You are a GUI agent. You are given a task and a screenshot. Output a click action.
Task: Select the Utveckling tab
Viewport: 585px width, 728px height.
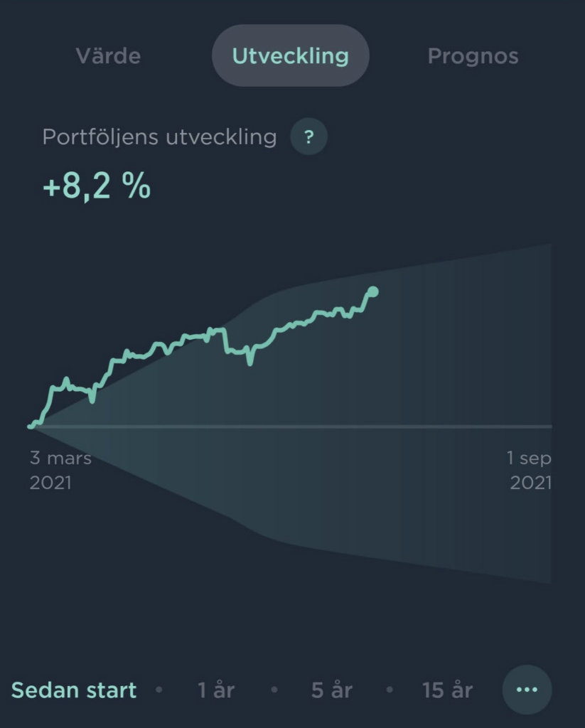point(291,55)
